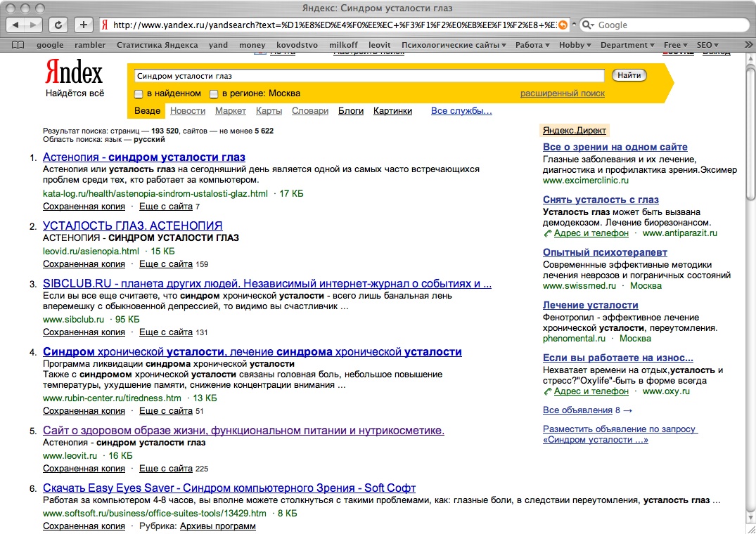
Task: Click the Yandex logo
Action: [x=74, y=72]
